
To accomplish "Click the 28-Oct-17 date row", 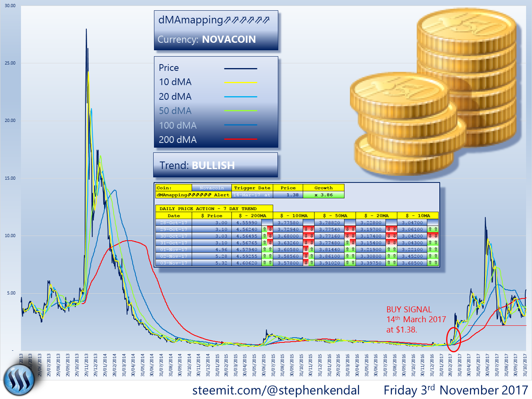I will coord(174,222).
